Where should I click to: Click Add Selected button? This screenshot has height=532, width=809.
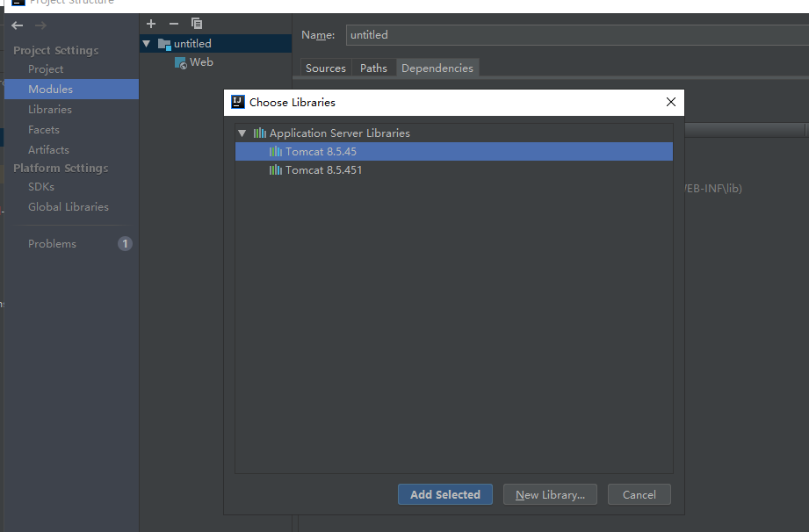(444, 494)
